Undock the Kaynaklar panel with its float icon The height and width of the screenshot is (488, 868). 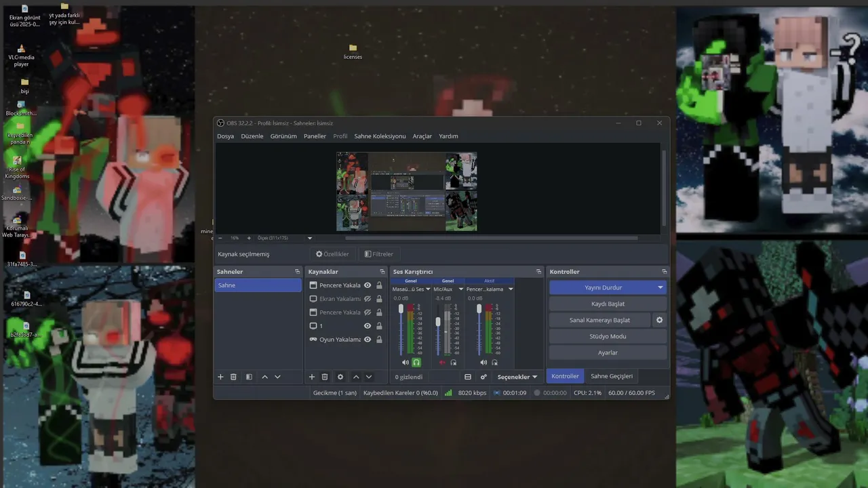click(x=382, y=272)
